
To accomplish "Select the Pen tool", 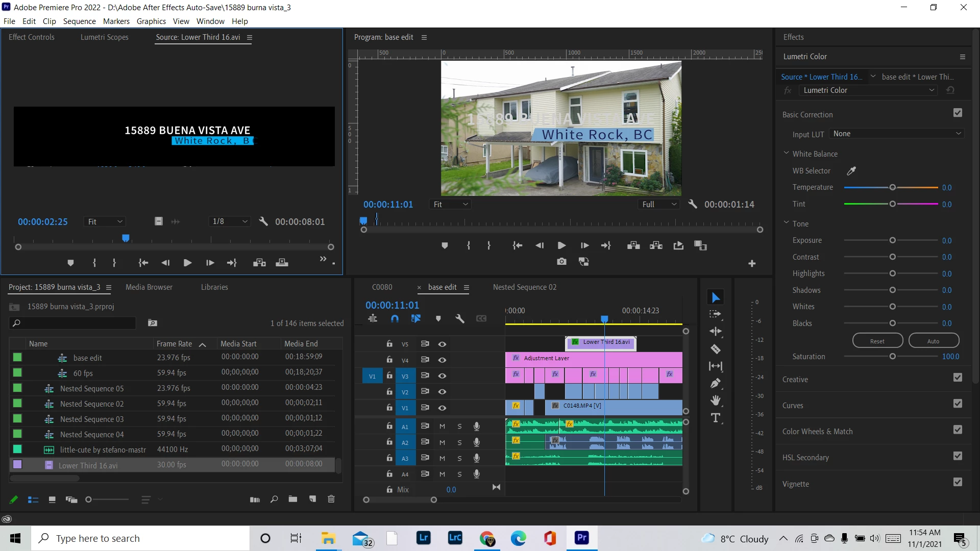I will [716, 383].
